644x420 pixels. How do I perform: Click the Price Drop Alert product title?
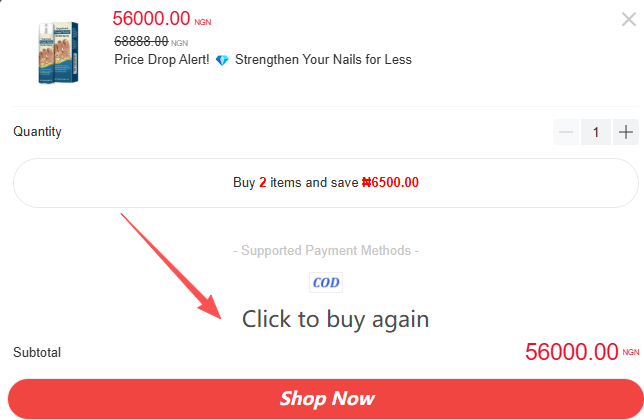pyautogui.click(x=263, y=60)
